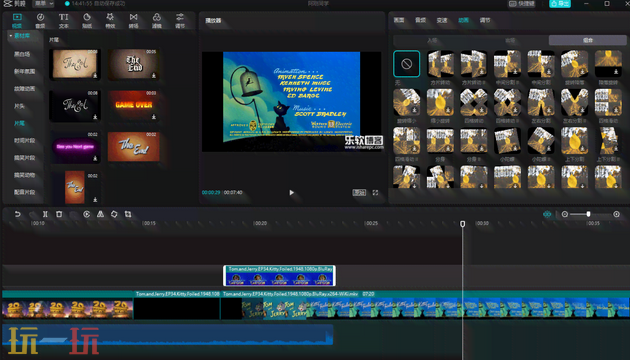Click the crop icon in the timeline toolbar
This screenshot has height=360, width=630.
coord(128,214)
